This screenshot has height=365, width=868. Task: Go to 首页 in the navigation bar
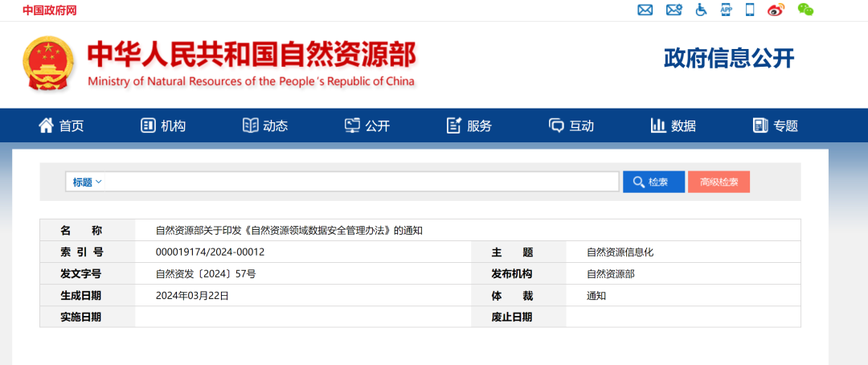click(x=61, y=125)
